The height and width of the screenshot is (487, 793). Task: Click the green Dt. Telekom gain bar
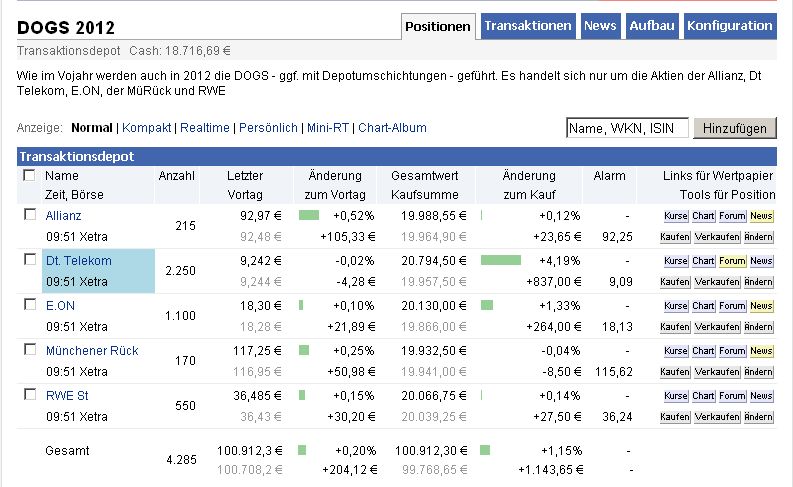coord(501,260)
